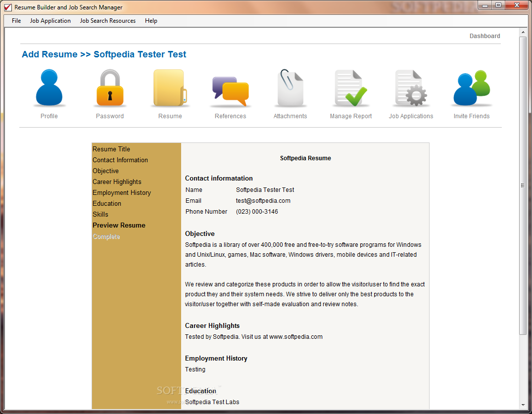This screenshot has height=414, width=532.
Task: Click the Objective heading in preview
Action: click(199, 233)
